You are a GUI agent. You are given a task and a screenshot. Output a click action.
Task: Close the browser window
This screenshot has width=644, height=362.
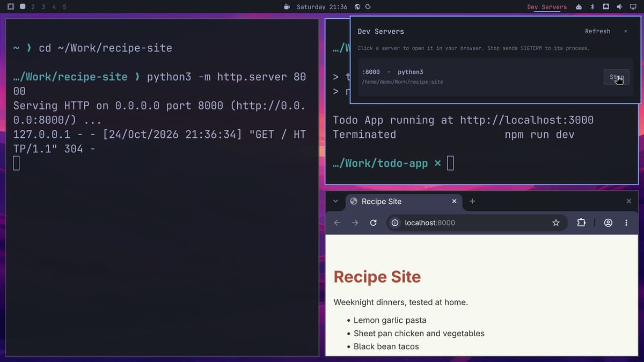[629, 201]
